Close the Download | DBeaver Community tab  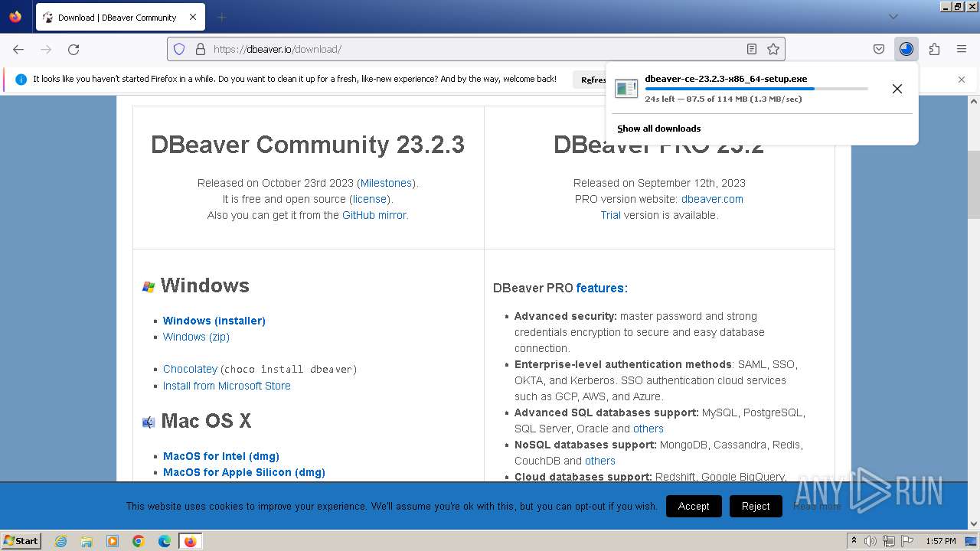192,17
